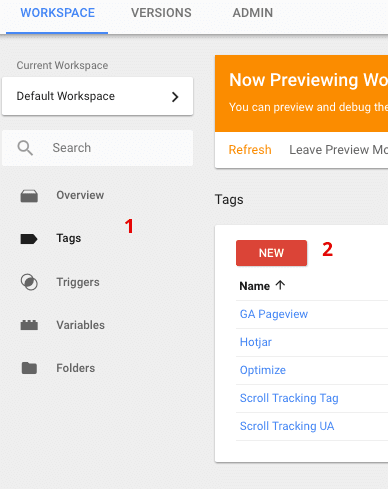Sort tags by the Name column
388x489 pixels.
click(x=255, y=286)
